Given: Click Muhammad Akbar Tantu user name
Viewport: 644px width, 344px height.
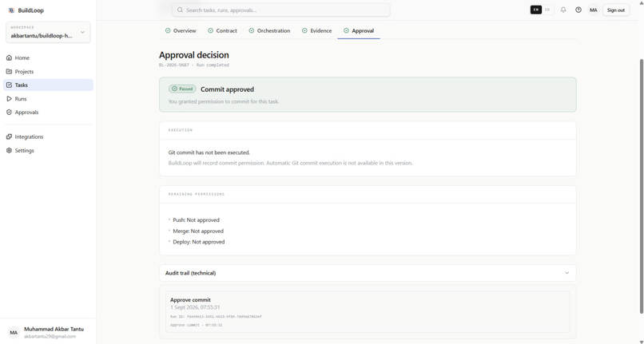Looking at the screenshot, I should [54, 329].
